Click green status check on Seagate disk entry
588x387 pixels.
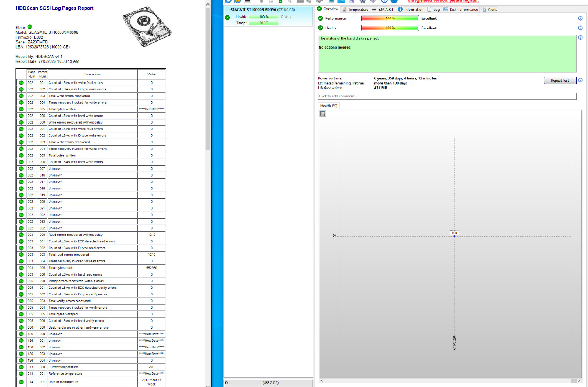click(227, 17)
